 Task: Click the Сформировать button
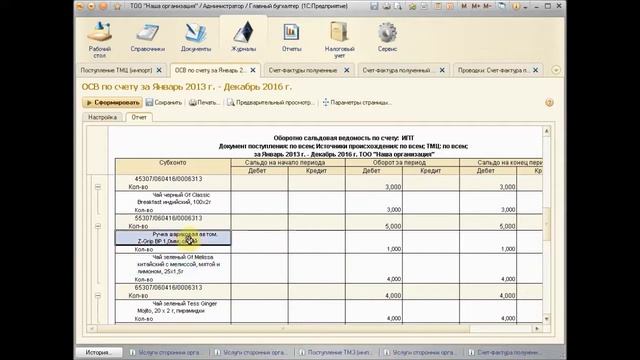(x=112, y=102)
